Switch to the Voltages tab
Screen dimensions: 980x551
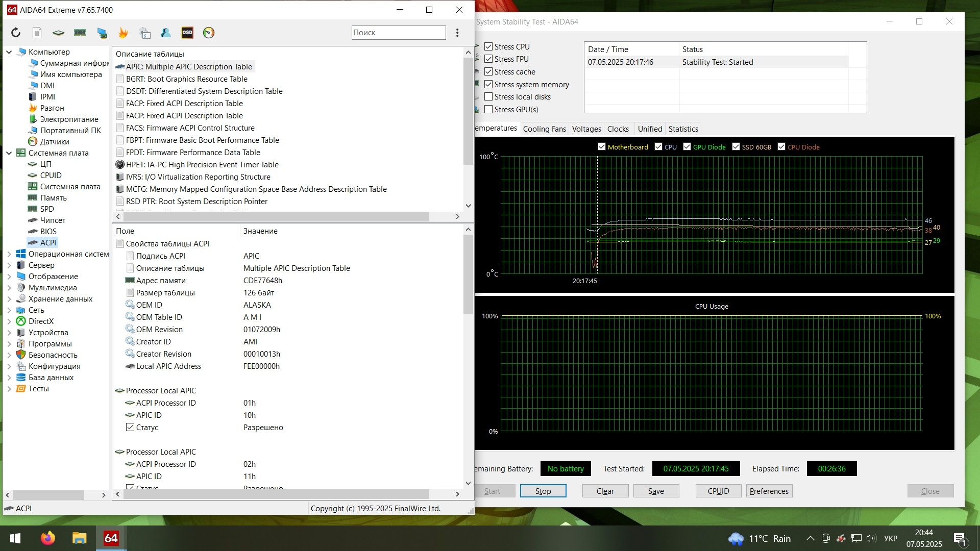(586, 129)
